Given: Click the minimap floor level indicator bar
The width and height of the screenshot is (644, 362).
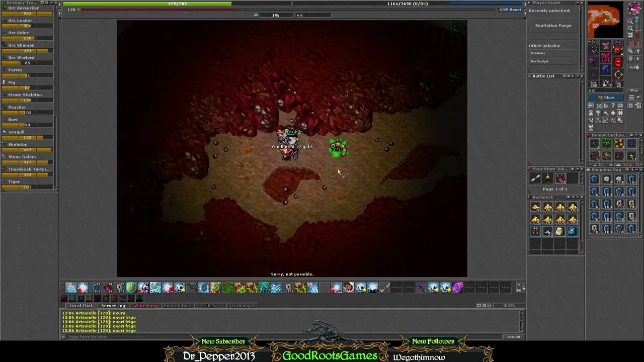Looking at the screenshot, I should pyautogui.click(x=637, y=27).
